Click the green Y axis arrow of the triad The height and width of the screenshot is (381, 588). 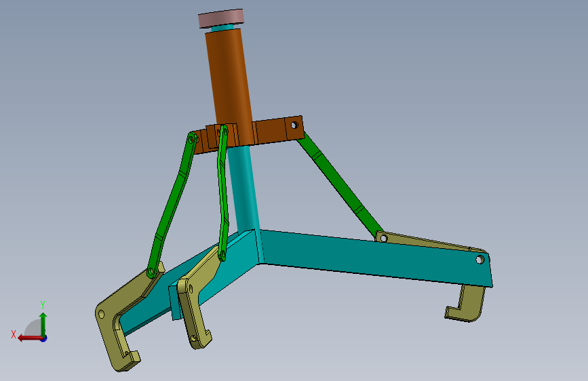coord(43,323)
